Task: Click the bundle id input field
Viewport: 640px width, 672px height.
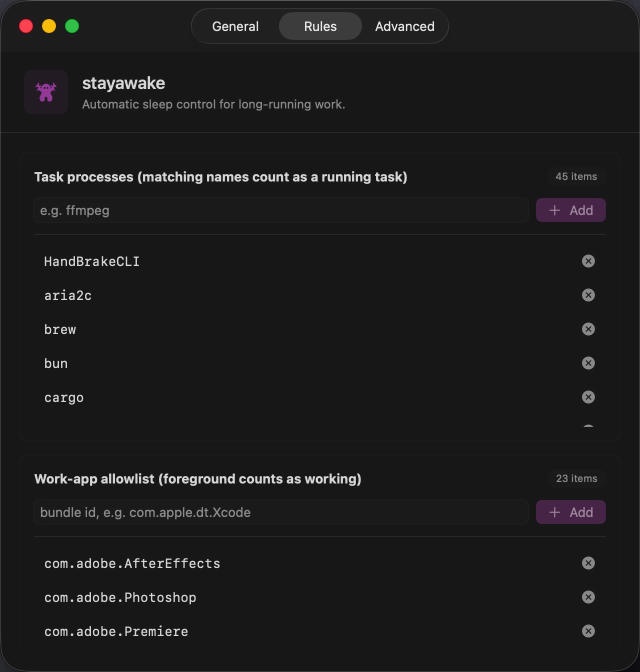Action: pyautogui.click(x=280, y=512)
